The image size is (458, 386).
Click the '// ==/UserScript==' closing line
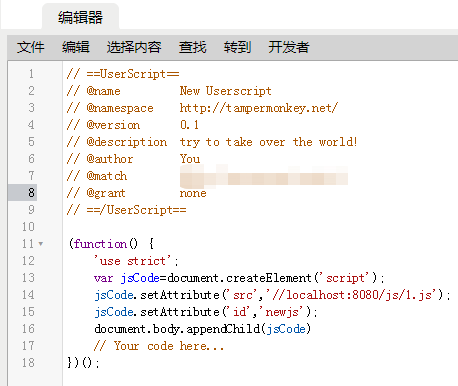[126, 210]
